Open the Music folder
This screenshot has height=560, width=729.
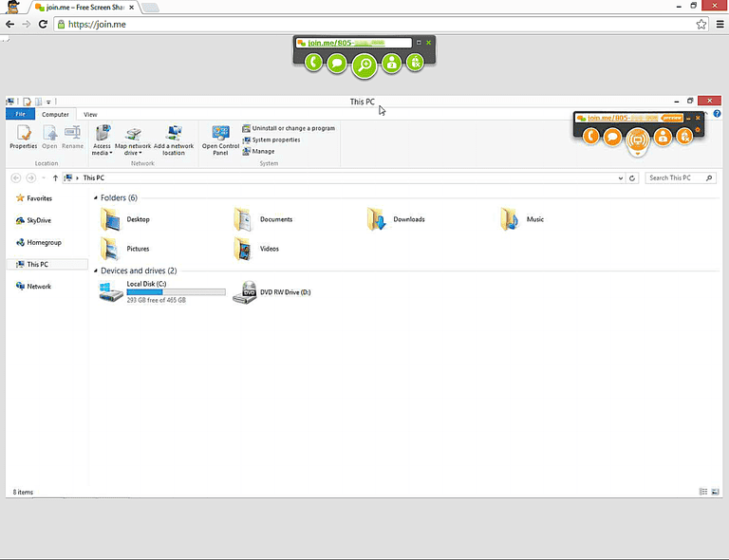523,219
